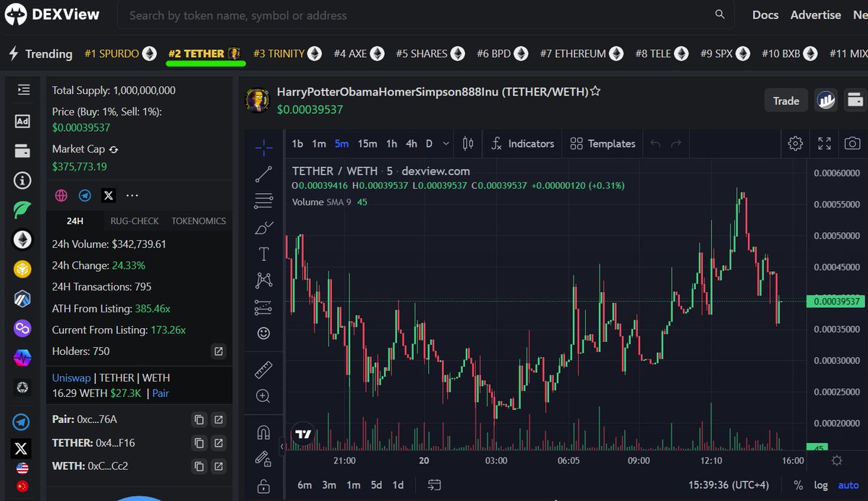Open Holders list external link
This screenshot has height=501, width=868.
pos(218,351)
